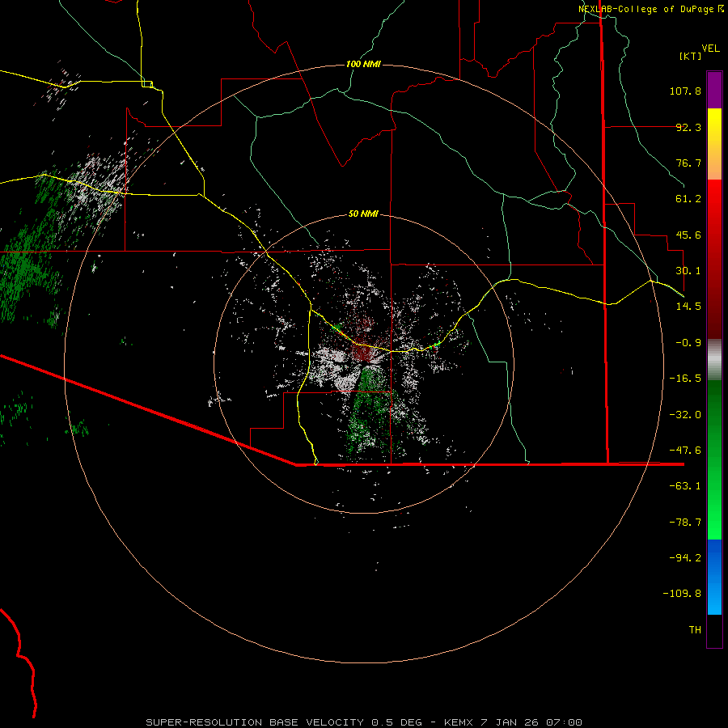This screenshot has height=728, width=728.
Task: Click the VEL legend title
Action: tap(710, 49)
